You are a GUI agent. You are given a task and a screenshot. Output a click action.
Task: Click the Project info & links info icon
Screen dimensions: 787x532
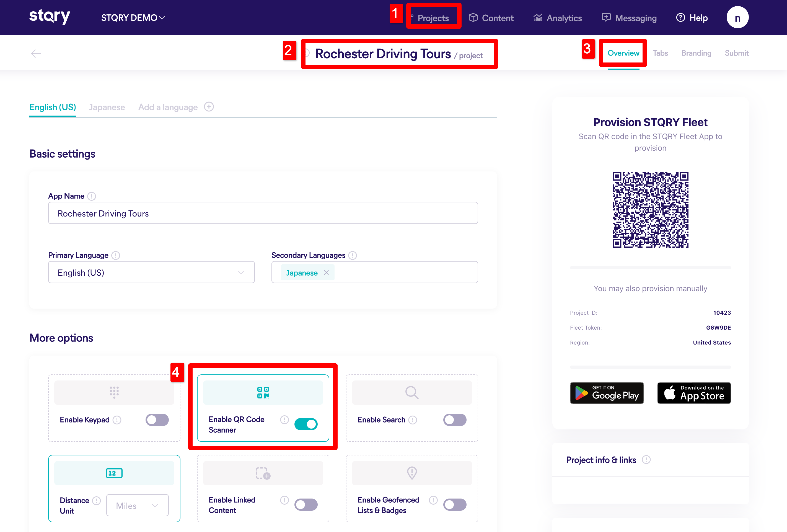pyautogui.click(x=646, y=460)
